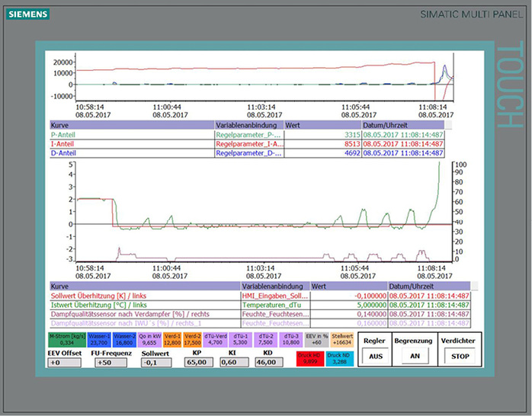
Task: Click the Variablenanbindung header in upper table
Action: click(248, 124)
